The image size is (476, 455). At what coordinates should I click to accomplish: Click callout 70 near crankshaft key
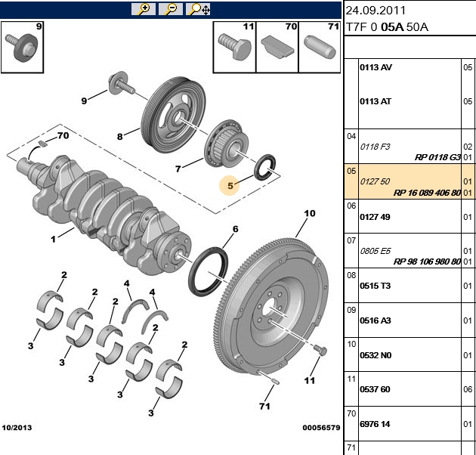click(63, 135)
